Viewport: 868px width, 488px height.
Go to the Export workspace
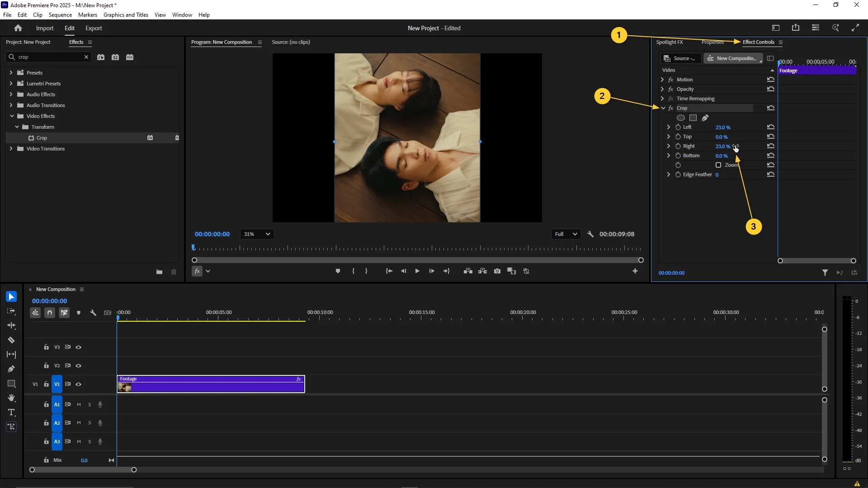click(94, 28)
